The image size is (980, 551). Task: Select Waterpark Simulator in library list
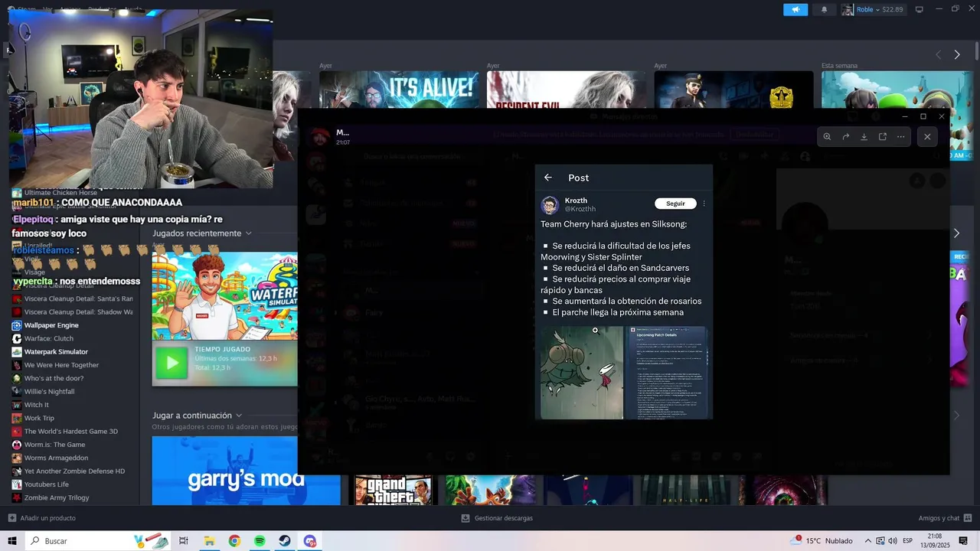click(x=56, y=352)
